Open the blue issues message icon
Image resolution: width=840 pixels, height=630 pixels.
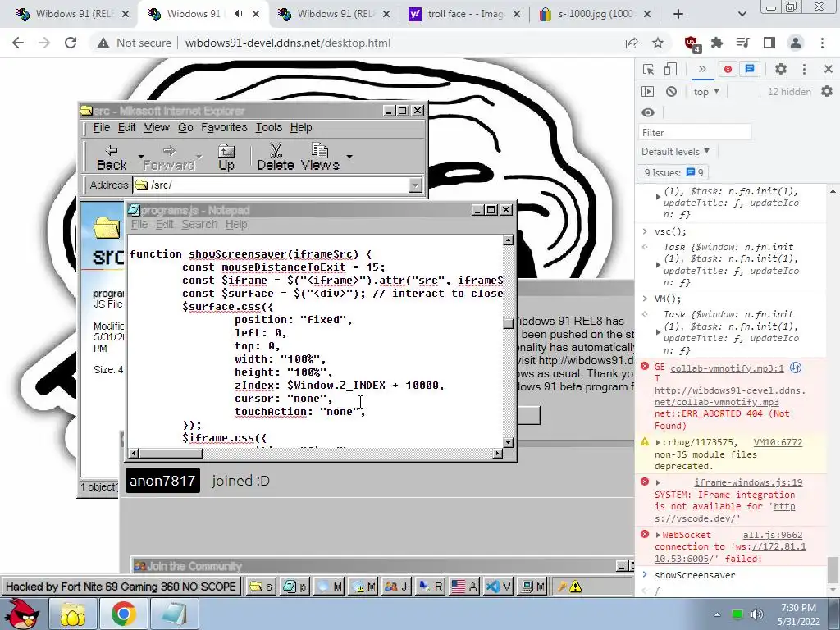[x=750, y=69]
